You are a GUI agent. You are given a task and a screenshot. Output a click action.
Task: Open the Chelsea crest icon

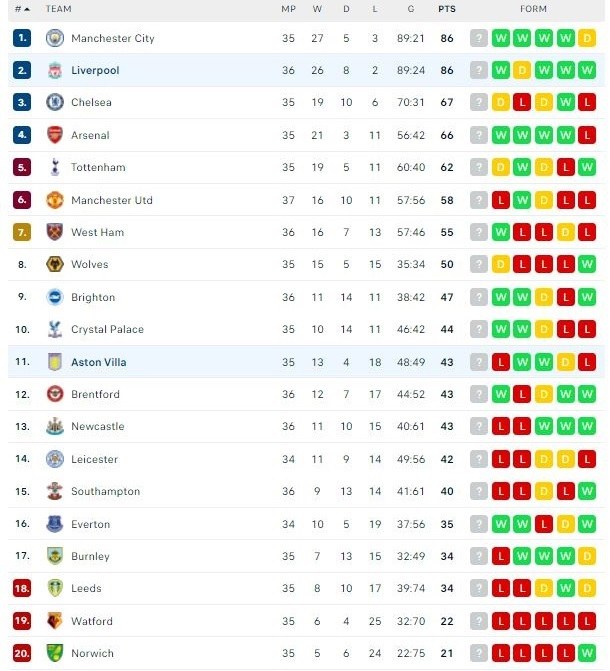coord(54,102)
